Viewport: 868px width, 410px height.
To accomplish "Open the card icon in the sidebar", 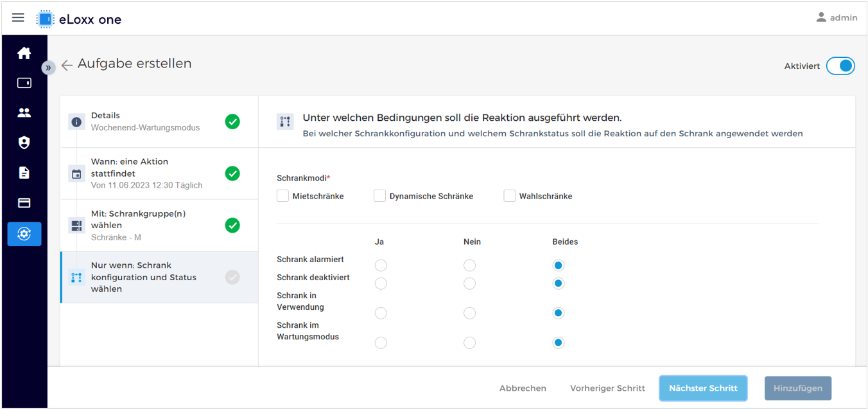I will coord(24,202).
